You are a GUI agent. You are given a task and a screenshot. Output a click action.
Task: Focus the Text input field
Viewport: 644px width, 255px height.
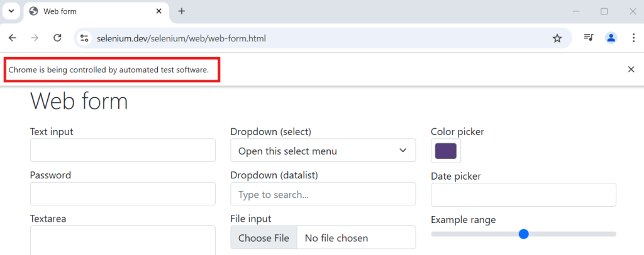(123, 150)
